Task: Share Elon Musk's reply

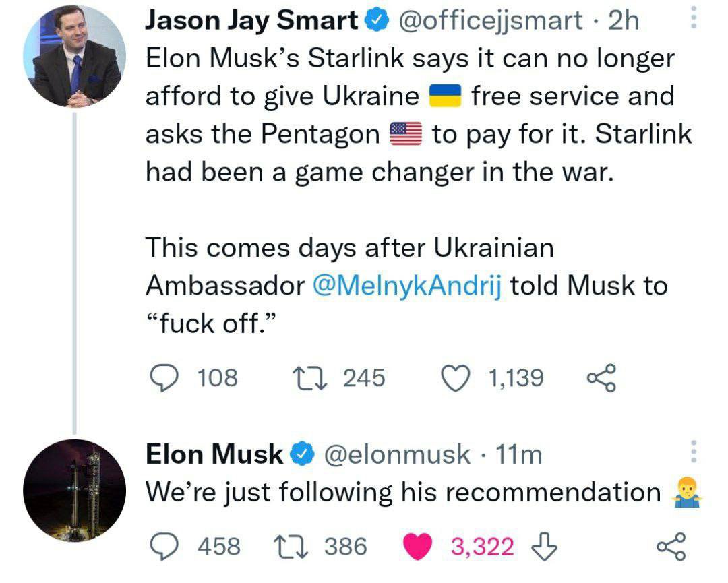Action: point(671,547)
